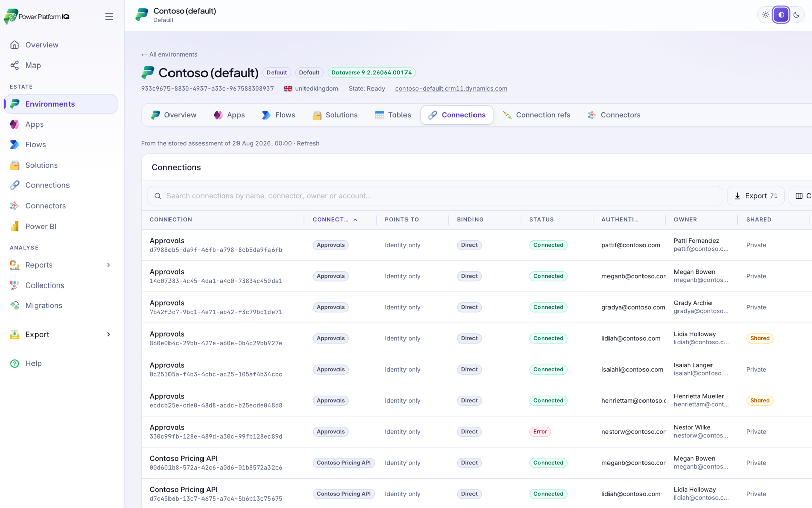This screenshot has height=508, width=812.
Task: Click the Refresh assessment link
Action: coord(308,143)
